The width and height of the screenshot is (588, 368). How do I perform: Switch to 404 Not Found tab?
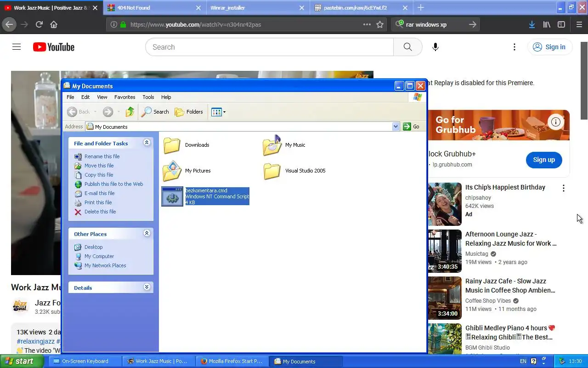point(155,8)
